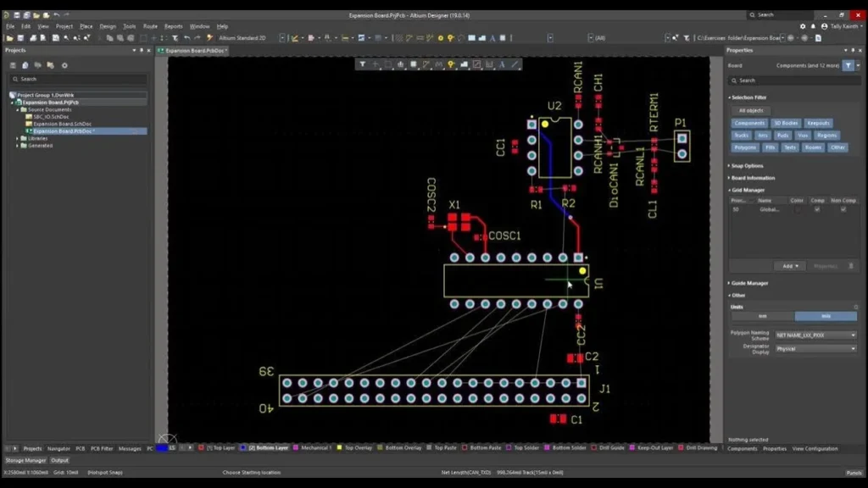Expand the Snap Options section
This screenshot has height=488, width=868.
click(x=748, y=166)
